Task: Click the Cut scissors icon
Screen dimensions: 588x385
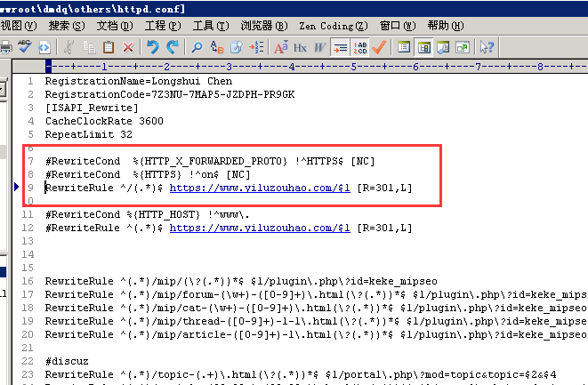Action: (x=69, y=47)
